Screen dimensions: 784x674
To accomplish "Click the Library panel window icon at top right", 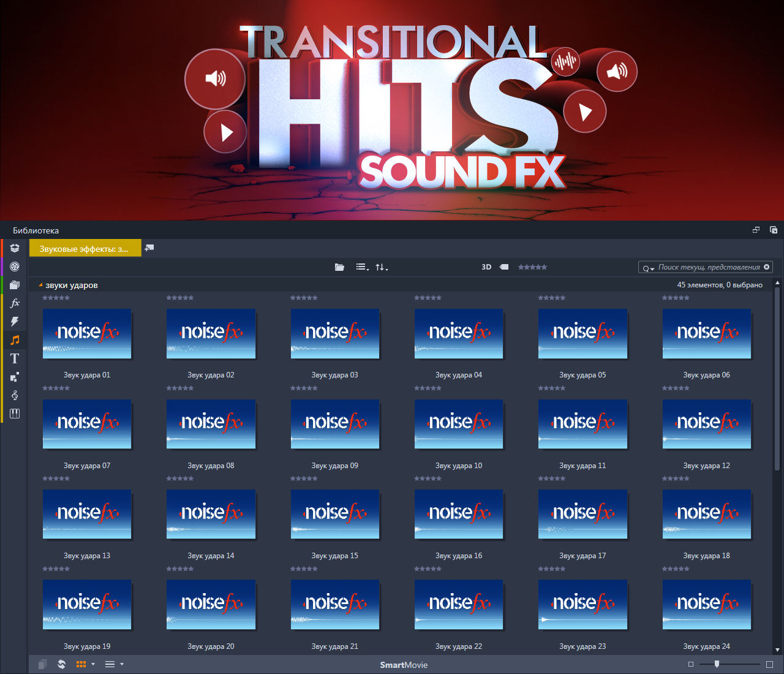I will click(x=774, y=230).
